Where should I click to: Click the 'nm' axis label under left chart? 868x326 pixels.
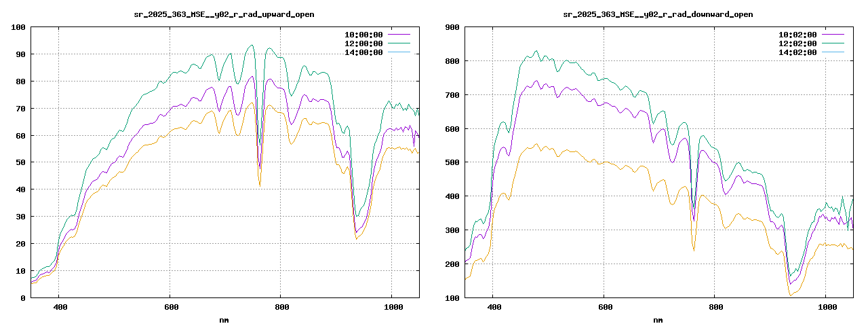224,320
